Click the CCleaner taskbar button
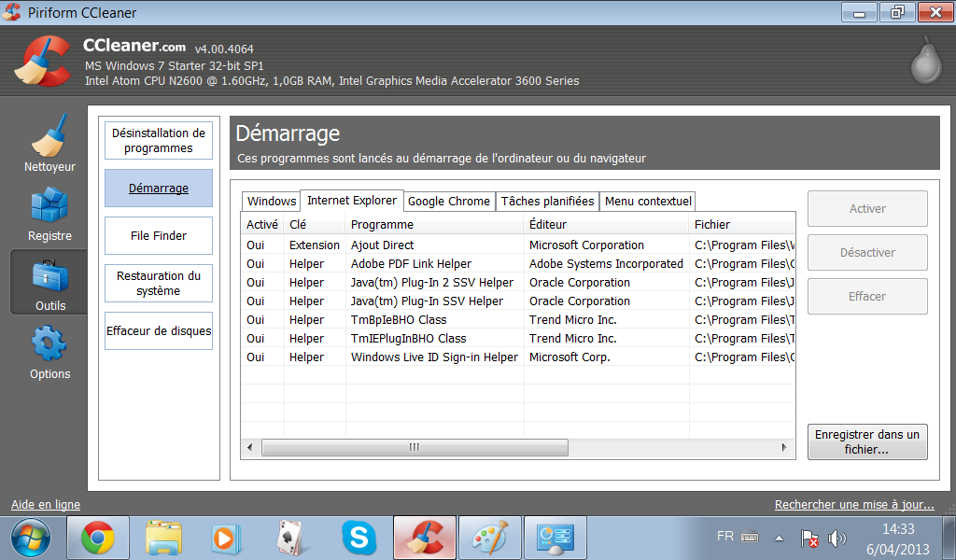The image size is (956, 560). 425,538
